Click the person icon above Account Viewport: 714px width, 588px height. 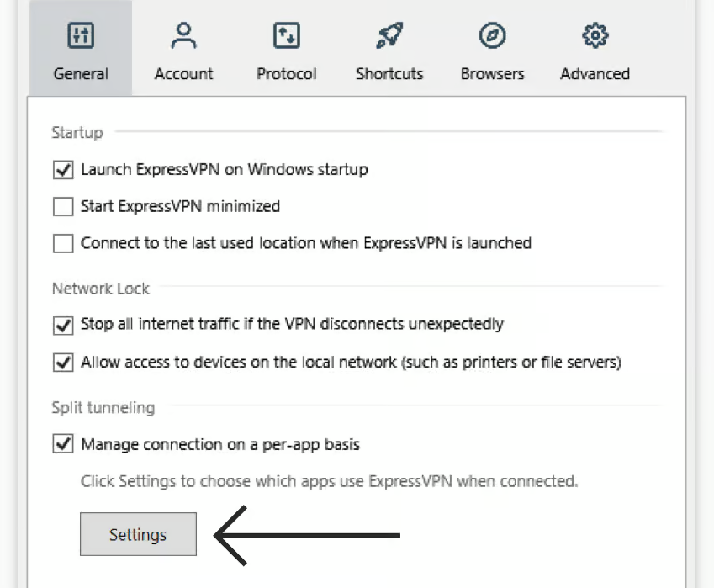click(x=183, y=35)
